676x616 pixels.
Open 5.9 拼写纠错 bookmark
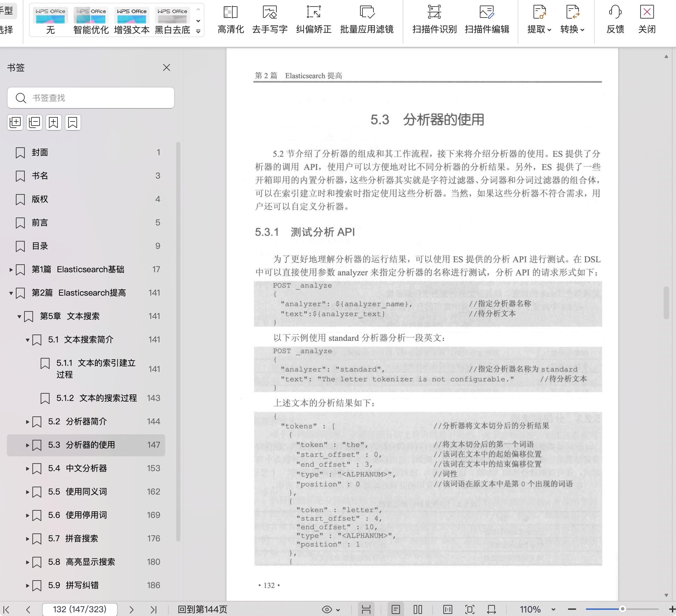86,585
